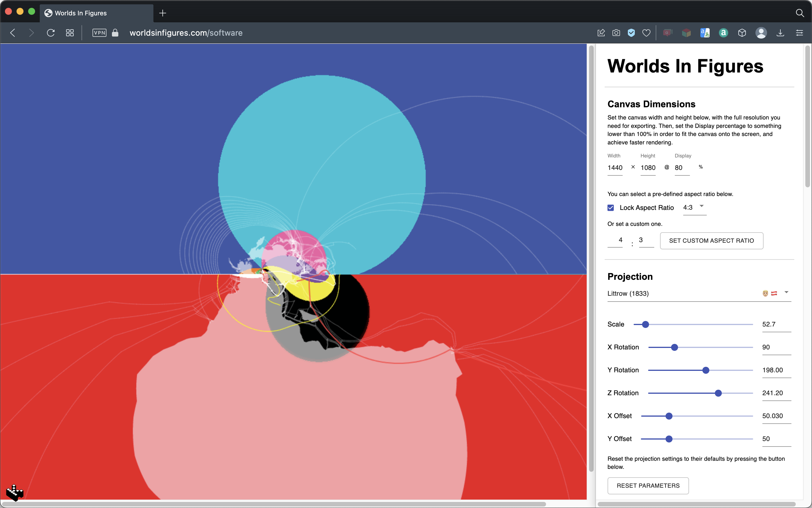The height and width of the screenshot is (508, 812).
Task: Reload the page with the refresh icon
Action: click(51, 32)
